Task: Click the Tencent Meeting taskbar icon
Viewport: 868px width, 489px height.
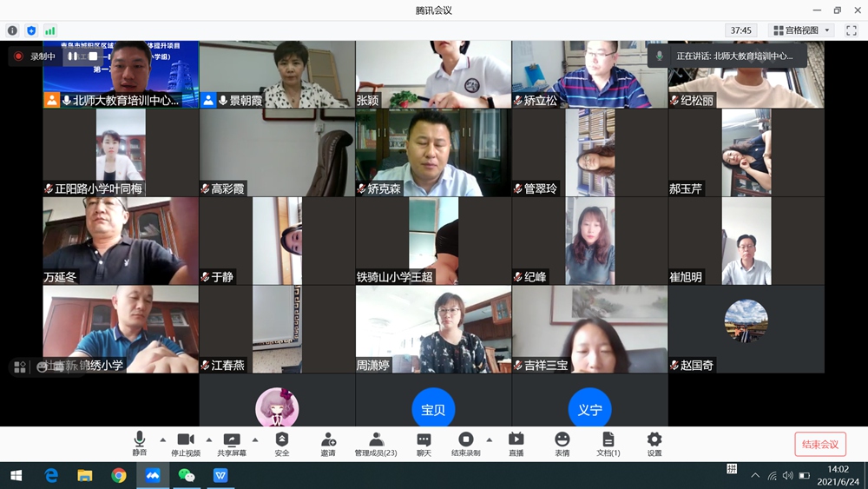Action: pos(152,475)
